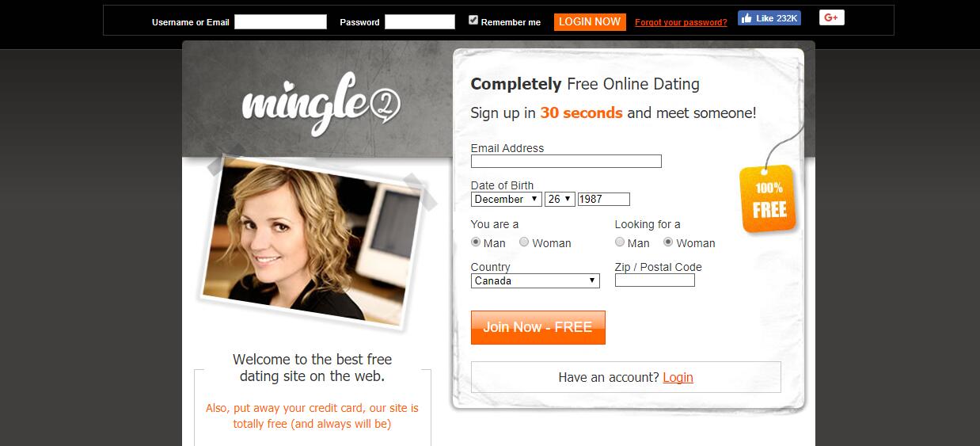Screen dimensions: 980x446
Task: Click the mingle2 logo
Action: point(321,103)
